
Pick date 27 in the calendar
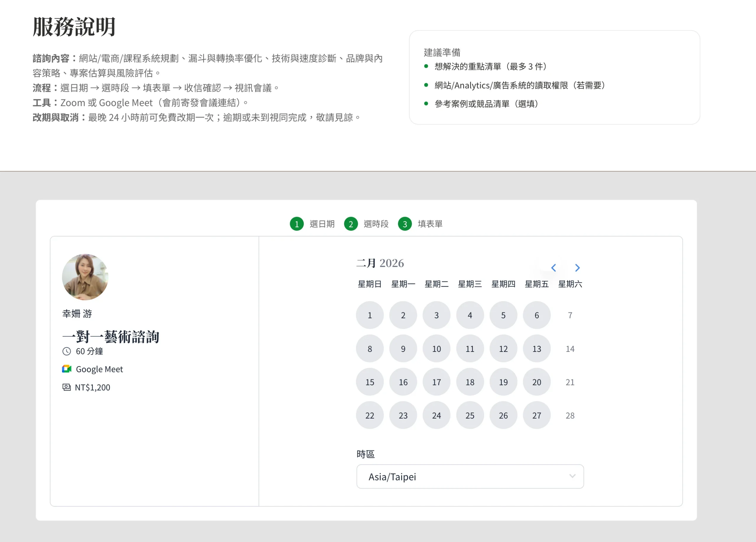tap(537, 415)
